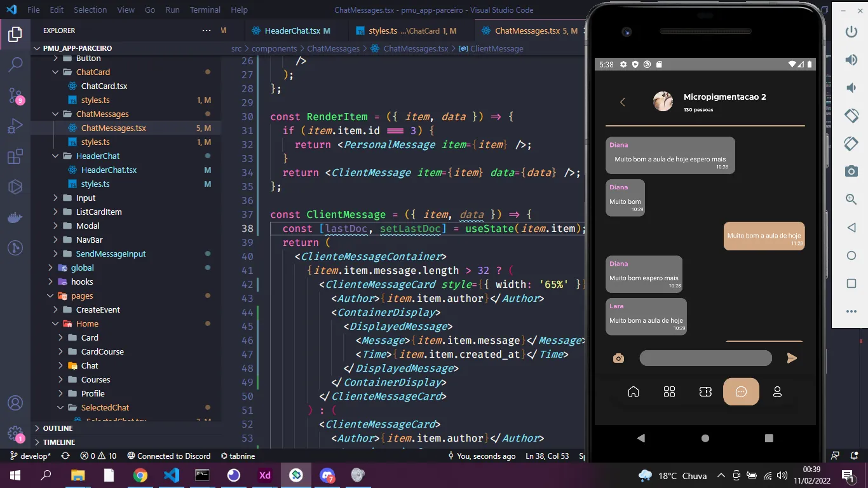Tap the profile icon in app navbar
The height and width of the screenshot is (488, 868).
[776, 392]
